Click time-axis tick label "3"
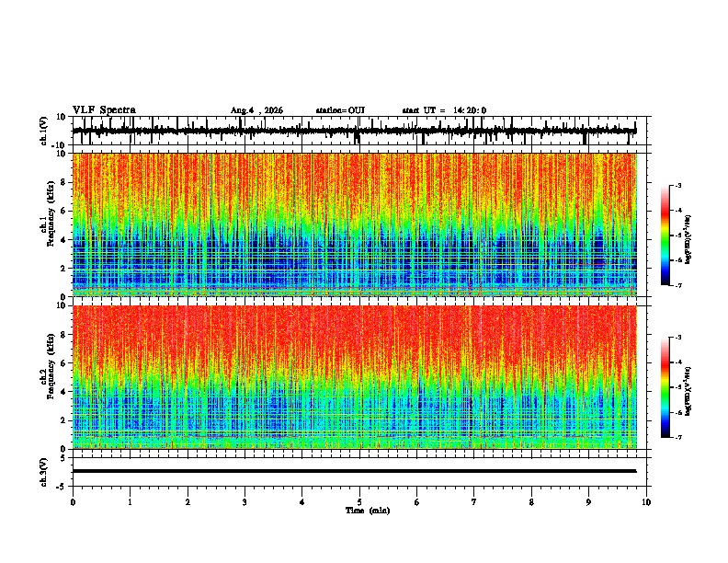 (245, 502)
